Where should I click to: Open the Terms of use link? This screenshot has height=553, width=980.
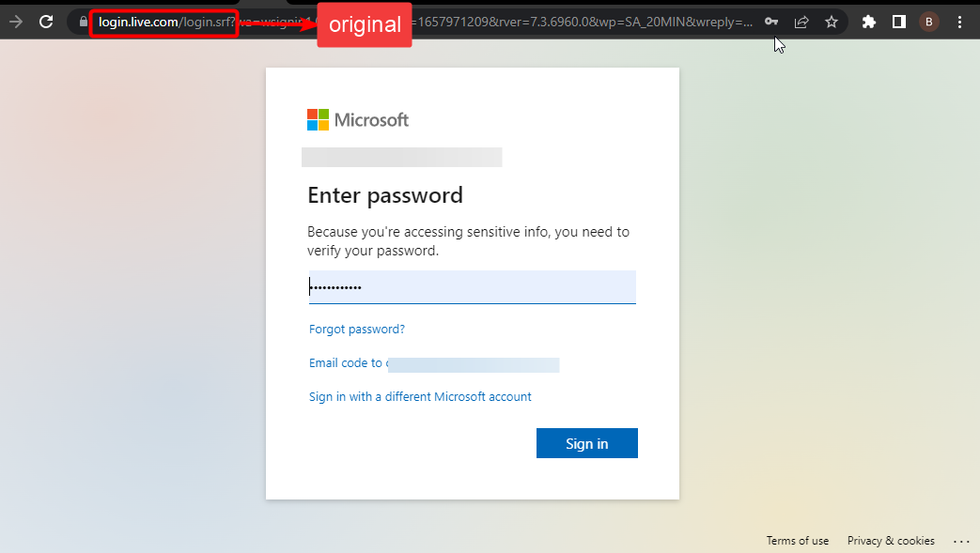798,541
